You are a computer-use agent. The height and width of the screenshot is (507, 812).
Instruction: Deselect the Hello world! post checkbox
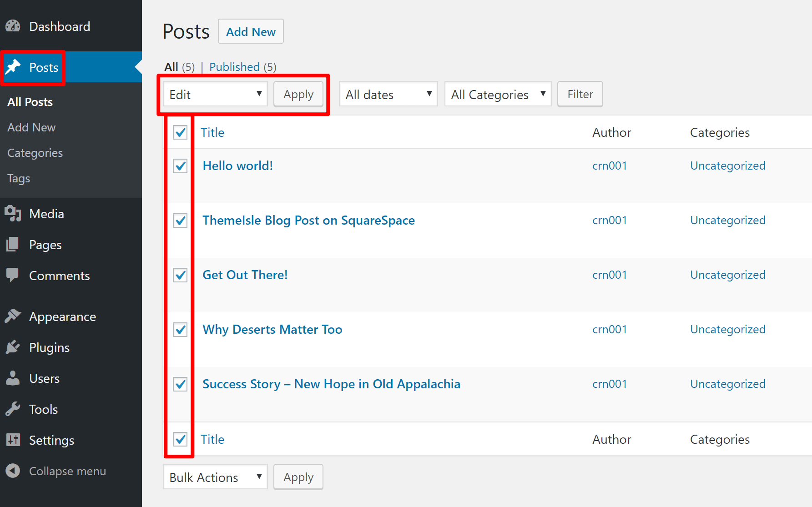pyautogui.click(x=180, y=166)
